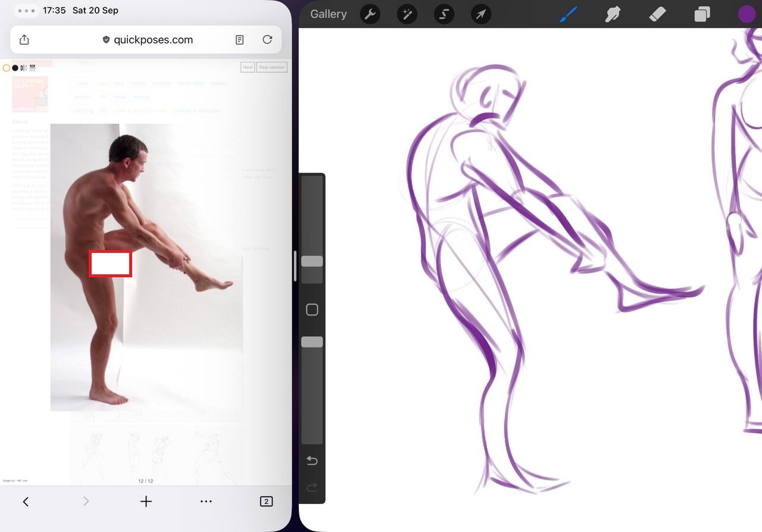Activate the Transform arrow tool
The width and height of the screenshot is (762, 532).
(x=481, y=14)
